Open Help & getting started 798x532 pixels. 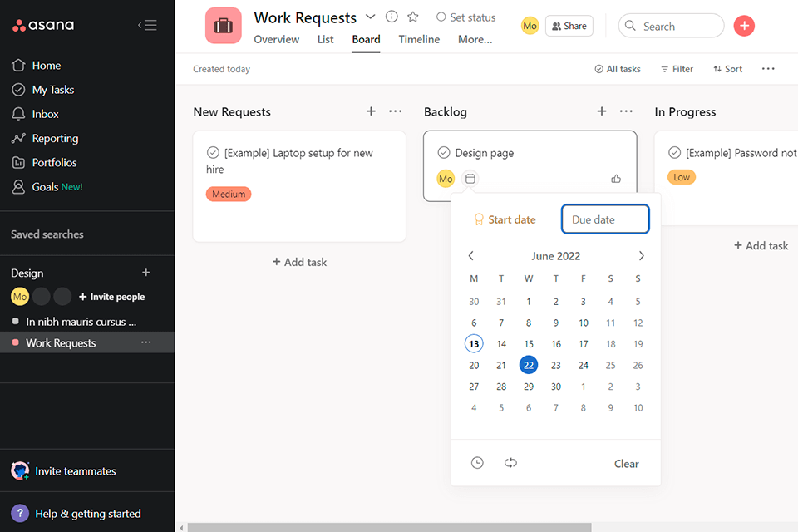click(x=76, y=514)
